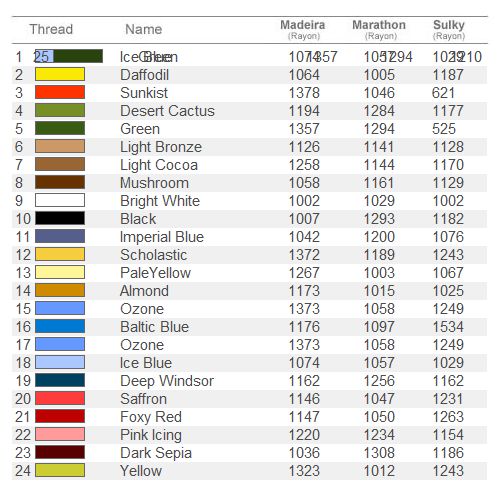500x492 pixels.
Task: Click Madeira value 1323 for Yellow
Action: click(x=304, y=471)
